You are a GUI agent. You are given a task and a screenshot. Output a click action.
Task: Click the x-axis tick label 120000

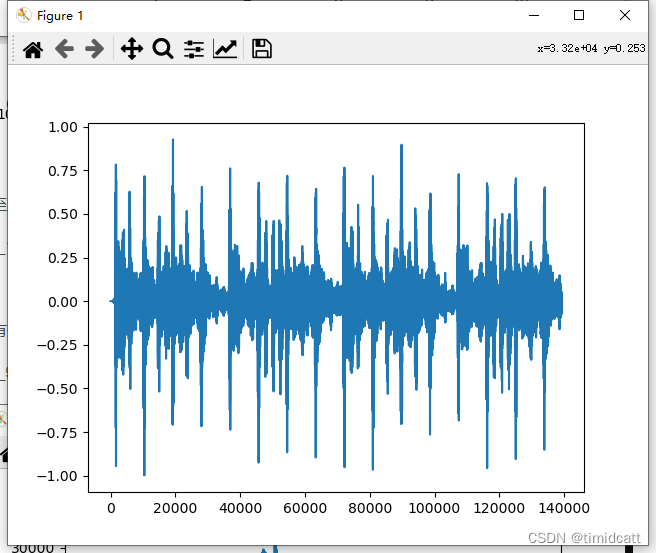tap(499, 508)
